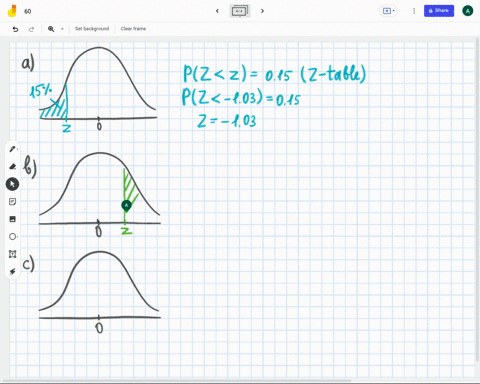Click the blue Share button

pyautogui.click(x=439, y=11)
